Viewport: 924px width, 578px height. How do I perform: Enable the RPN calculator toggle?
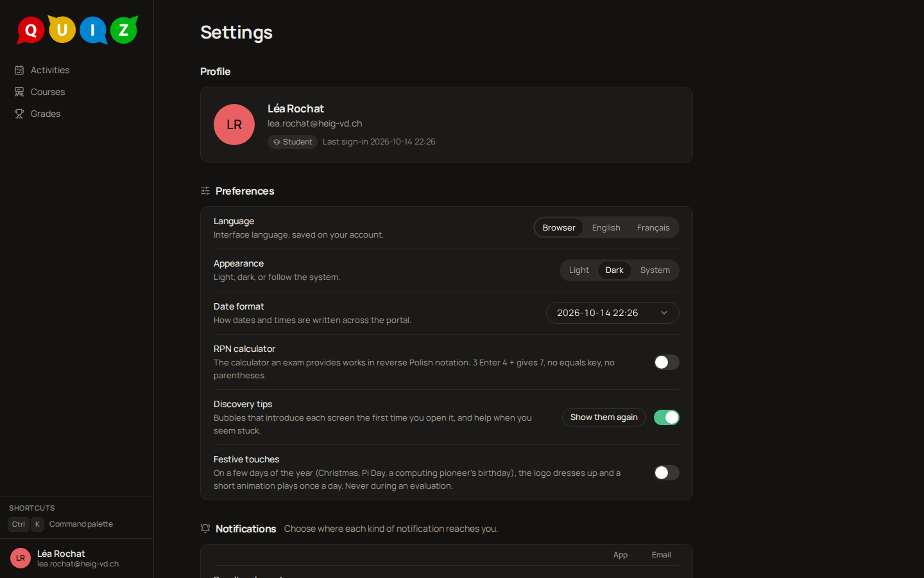tap(667, 362)
